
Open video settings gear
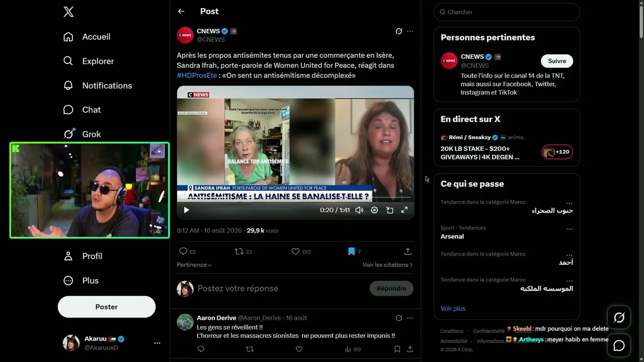click(x=374, y=210)
